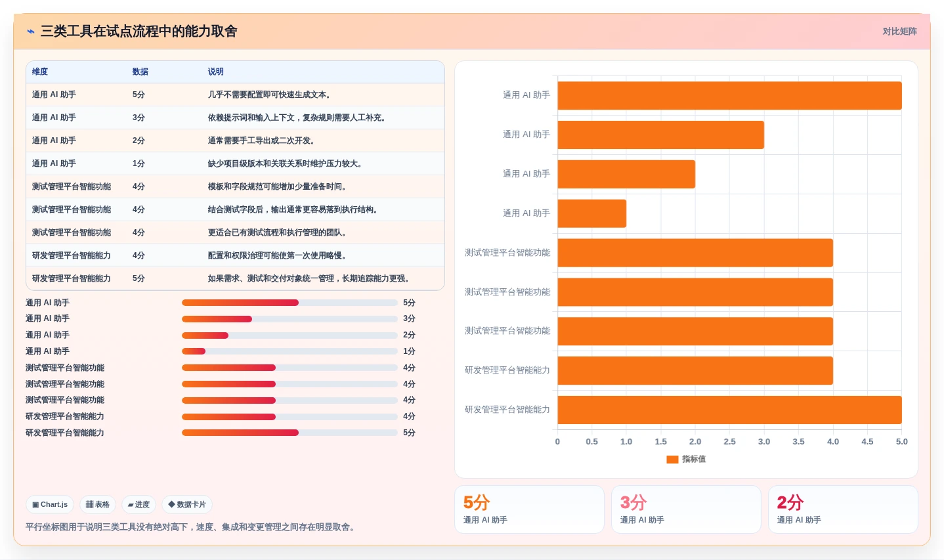Select the 进度 chip label

pyautogui.click(x=142, y=505)
